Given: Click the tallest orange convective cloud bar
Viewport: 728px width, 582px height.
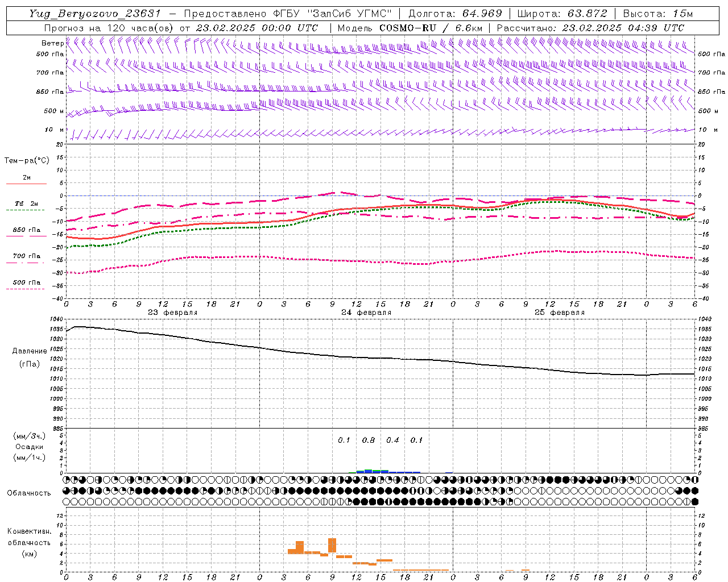Looking at the screenshot, I should point(332,545).
